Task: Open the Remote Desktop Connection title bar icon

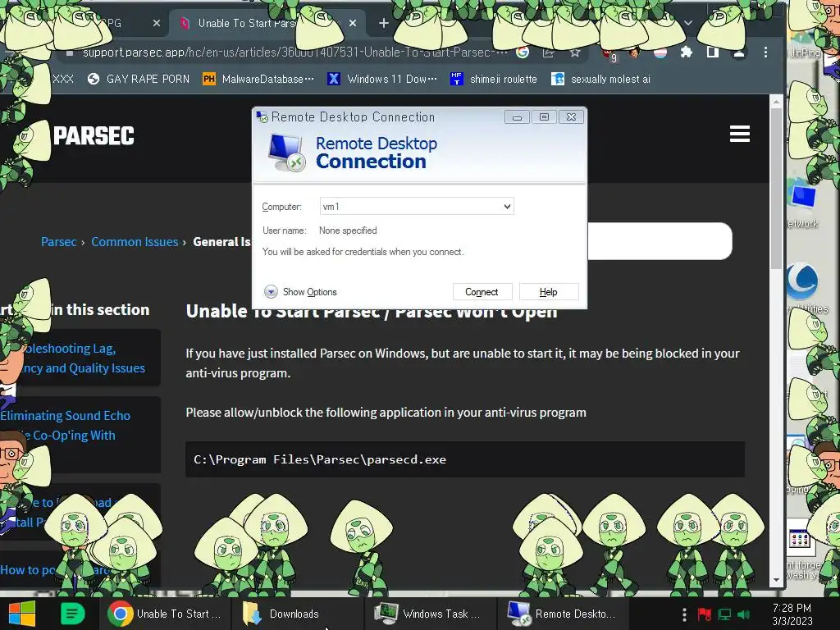Action: click(262, 116)
